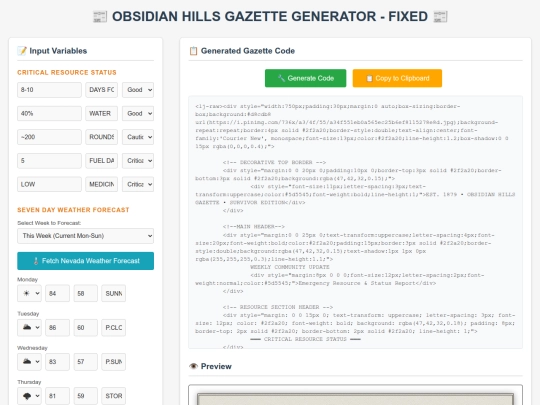This screenshot has width=540, height=405.
Task: Fetch Nevada Weather Forecast
Action: pos(85,261)
